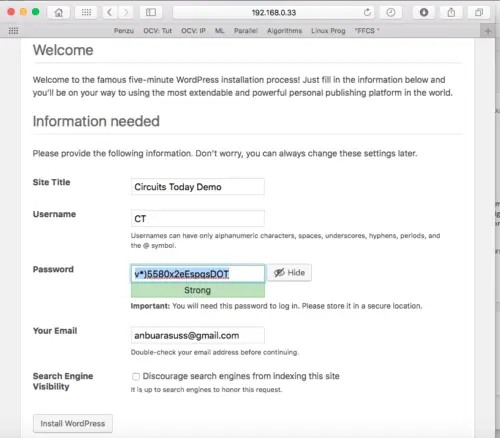Screen dimensions: 500x438
Task: Go forward with the right arrow
Action: click(126, 12)
